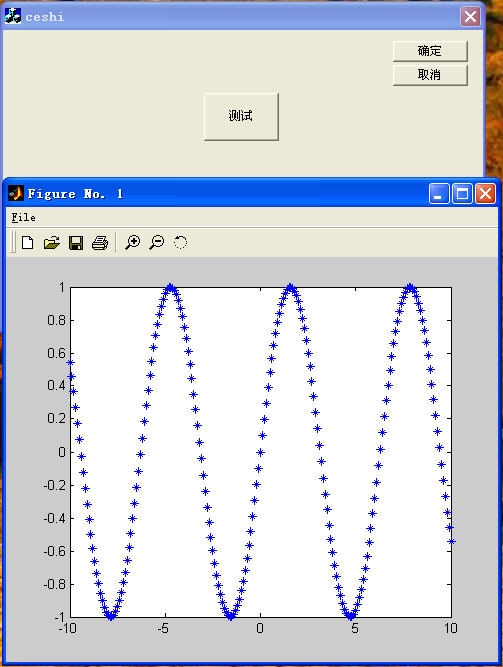Select the Zoom Out magnifier tool
Image resolution: width=503 pixels, height=667 pixels.
click(157, 242)
